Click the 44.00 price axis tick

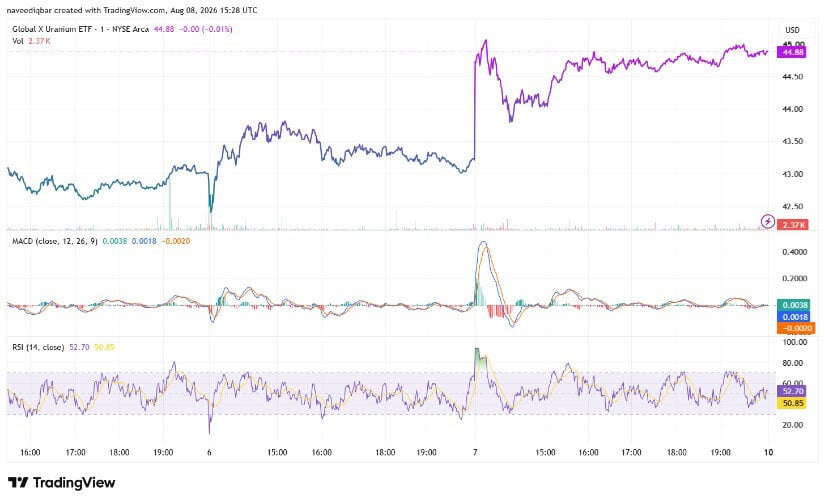(793, 109)
